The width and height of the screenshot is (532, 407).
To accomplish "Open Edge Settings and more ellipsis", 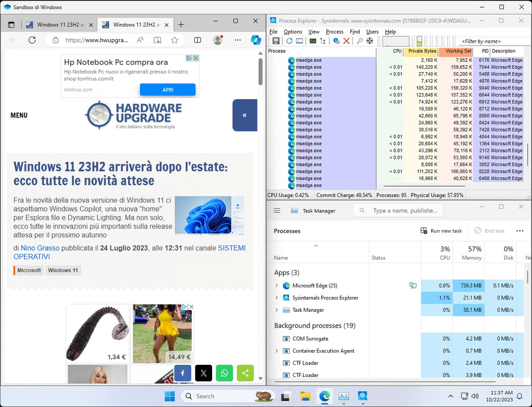I will (x=238, y=40).
